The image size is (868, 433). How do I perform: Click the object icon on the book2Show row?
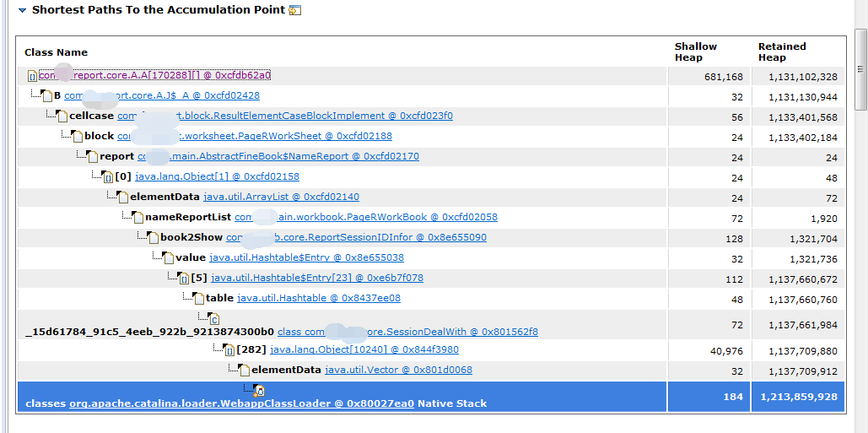(154, 238)
